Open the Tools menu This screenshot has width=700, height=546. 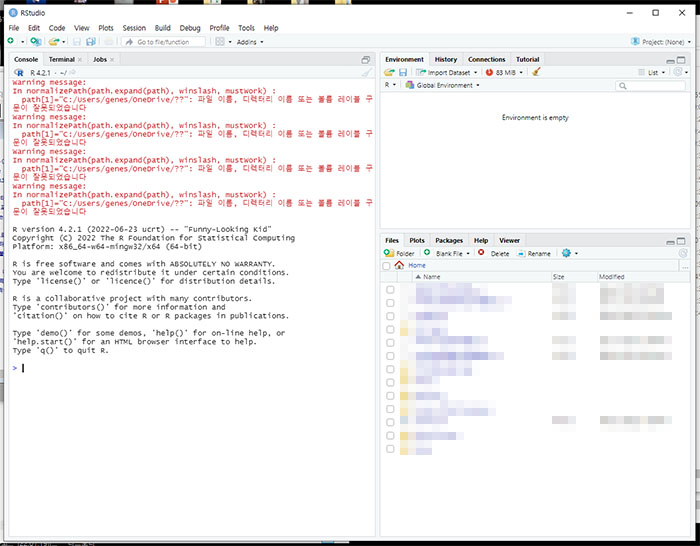246,28
